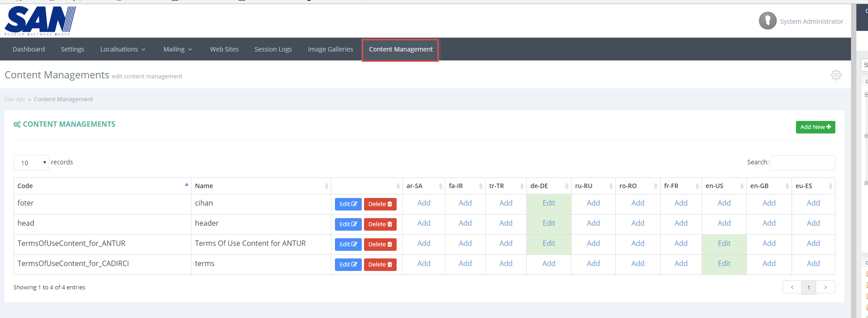Click the System Administrator avatar icon
This screenshot has height=318, width=868.
tap(767, 21)
